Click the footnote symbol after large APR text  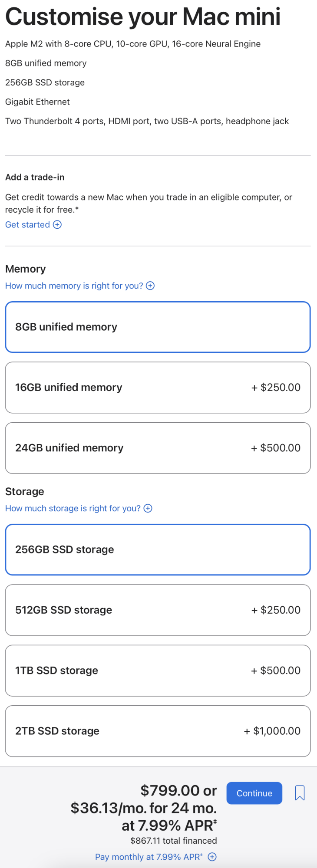click(x=215, y=821)
